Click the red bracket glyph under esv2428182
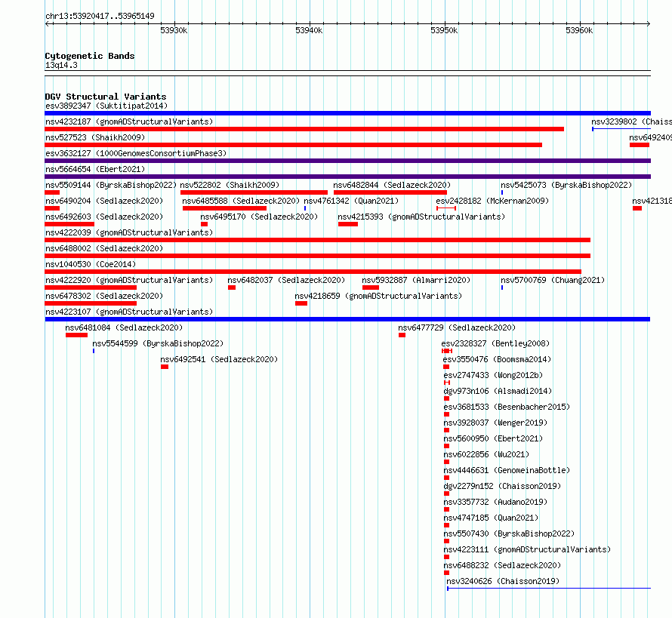The width and height of the screenshot is (672, 618). [446, 208]
